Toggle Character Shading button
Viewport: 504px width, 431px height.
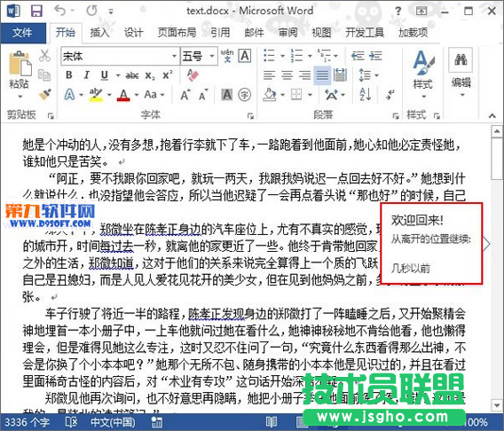tap(227, 95)
